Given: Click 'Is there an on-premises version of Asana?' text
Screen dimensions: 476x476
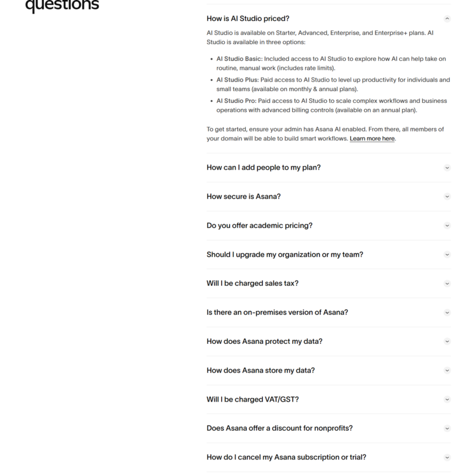Looking at the screenshot, I should pyautogui.click(x=277, y=312).
